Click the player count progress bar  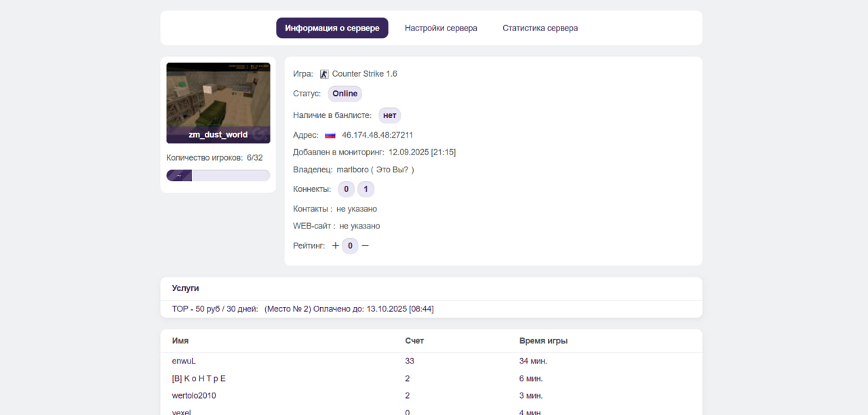[218, 176]
